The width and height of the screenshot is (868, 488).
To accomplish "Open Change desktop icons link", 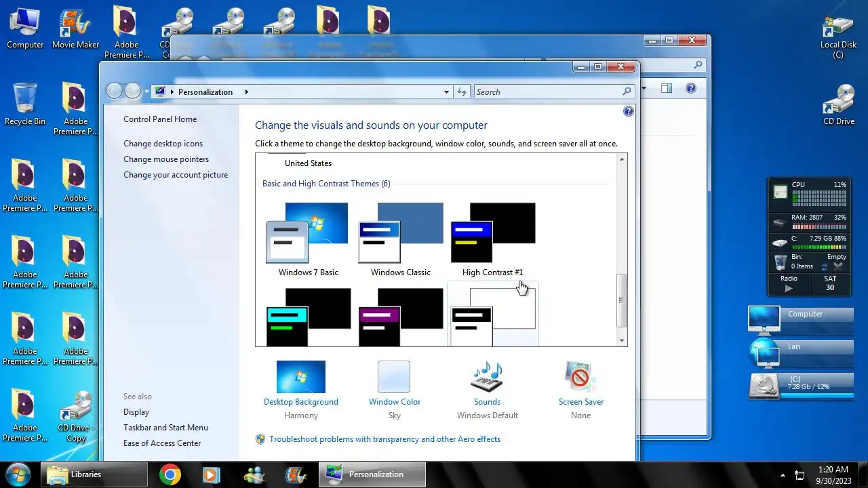I will (163, 144).
